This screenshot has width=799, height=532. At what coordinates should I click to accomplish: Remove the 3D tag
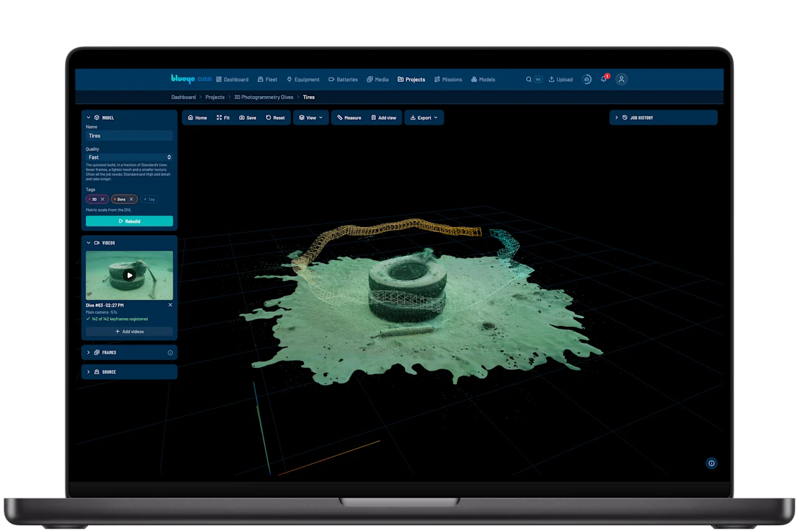click(x=103, y=199)
